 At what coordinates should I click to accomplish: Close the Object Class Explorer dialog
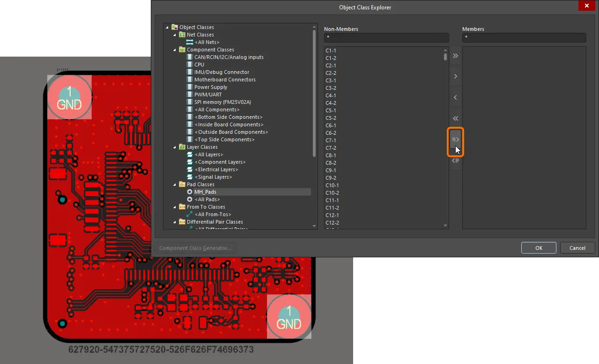pos(587,6)
